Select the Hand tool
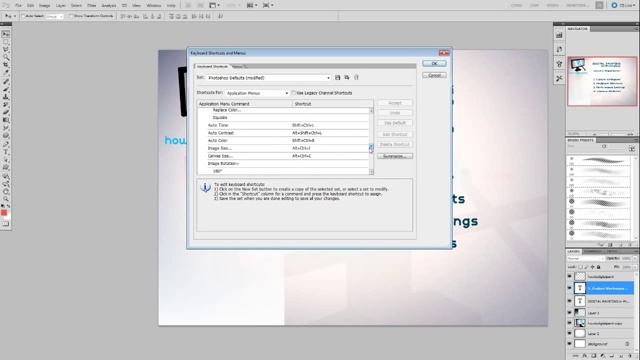640x360 pixels. point(6,191)
